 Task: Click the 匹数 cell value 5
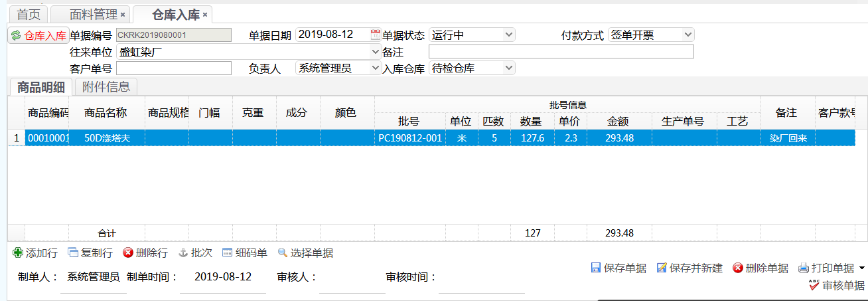[494, 138]
